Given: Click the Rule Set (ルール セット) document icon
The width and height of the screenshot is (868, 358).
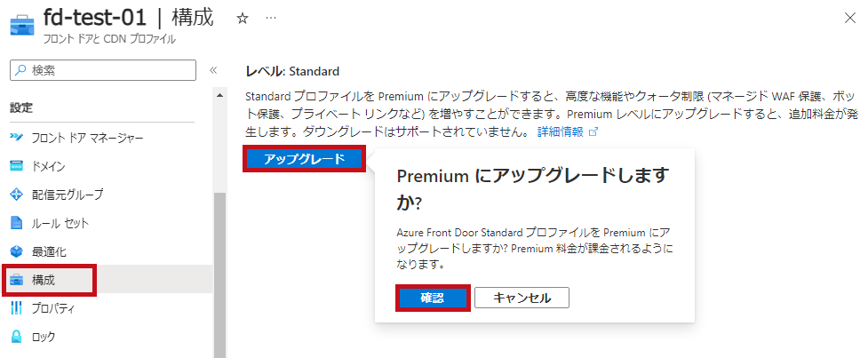Looking at the screenshot, I should click(17, 223).
